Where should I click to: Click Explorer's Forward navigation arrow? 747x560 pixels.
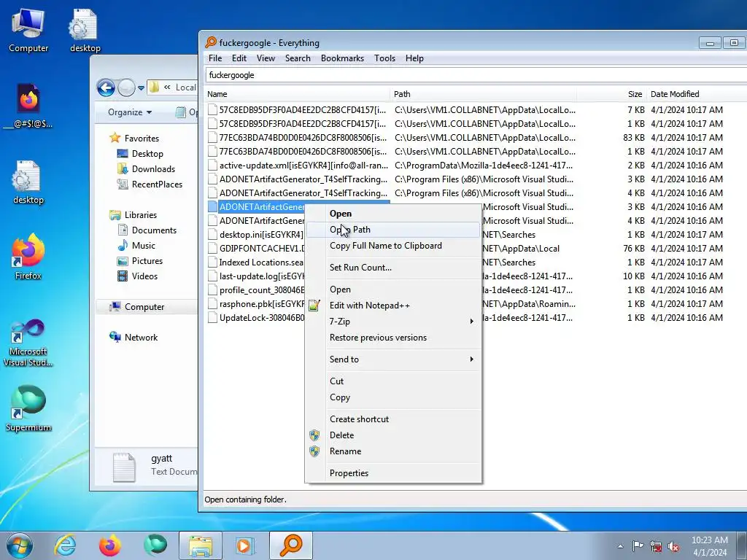(126, 87)
